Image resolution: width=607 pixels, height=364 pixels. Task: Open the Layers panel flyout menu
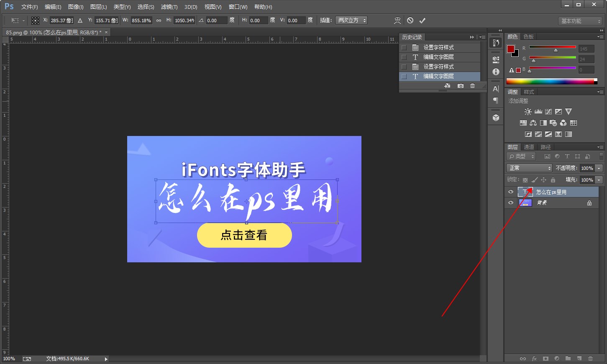click(x=600, y=147)
